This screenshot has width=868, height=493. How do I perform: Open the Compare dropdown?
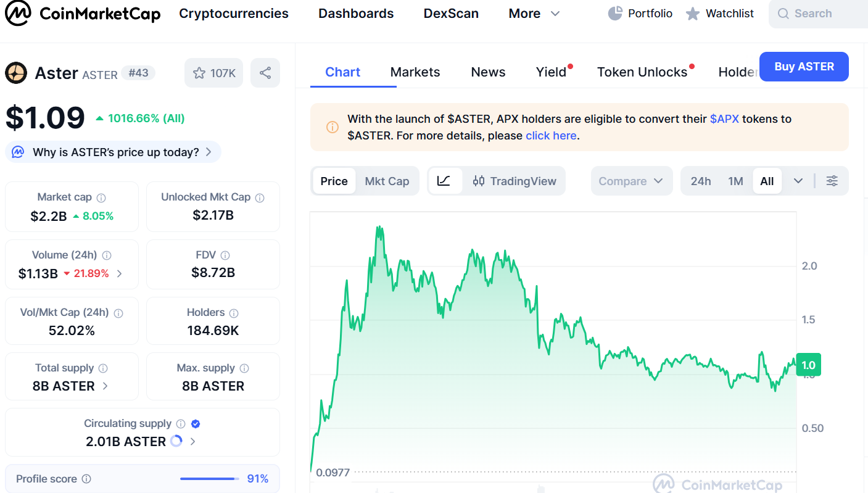tap(631, 181)
